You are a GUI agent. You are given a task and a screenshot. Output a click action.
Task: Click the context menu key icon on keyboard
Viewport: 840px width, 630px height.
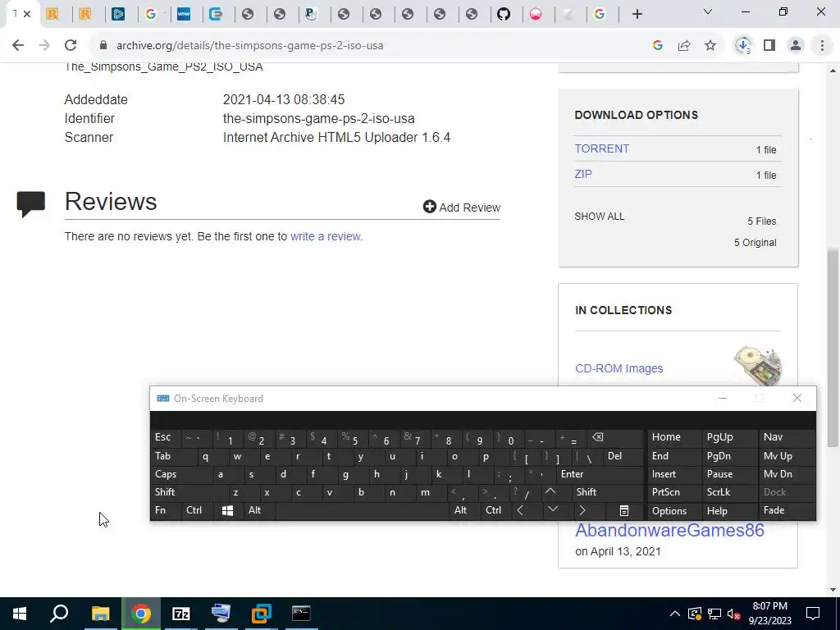pyautogui.click(x=623, y=510)
